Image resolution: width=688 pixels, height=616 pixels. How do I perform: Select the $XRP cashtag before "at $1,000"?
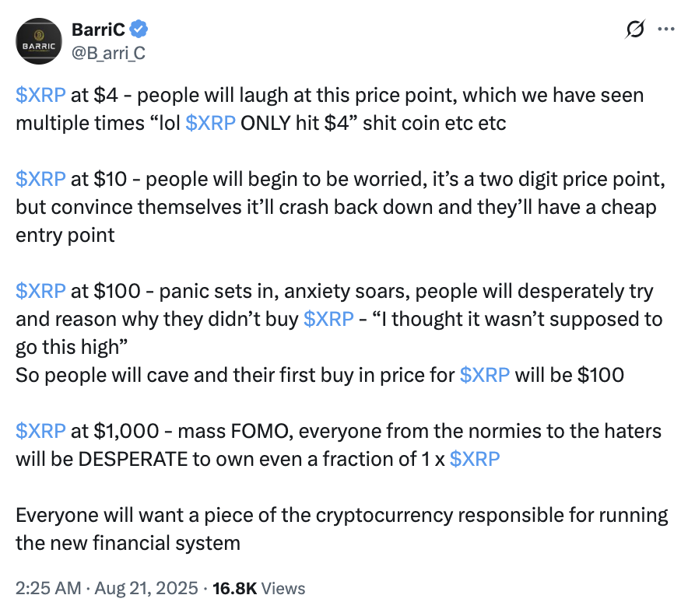pos(40,431)
